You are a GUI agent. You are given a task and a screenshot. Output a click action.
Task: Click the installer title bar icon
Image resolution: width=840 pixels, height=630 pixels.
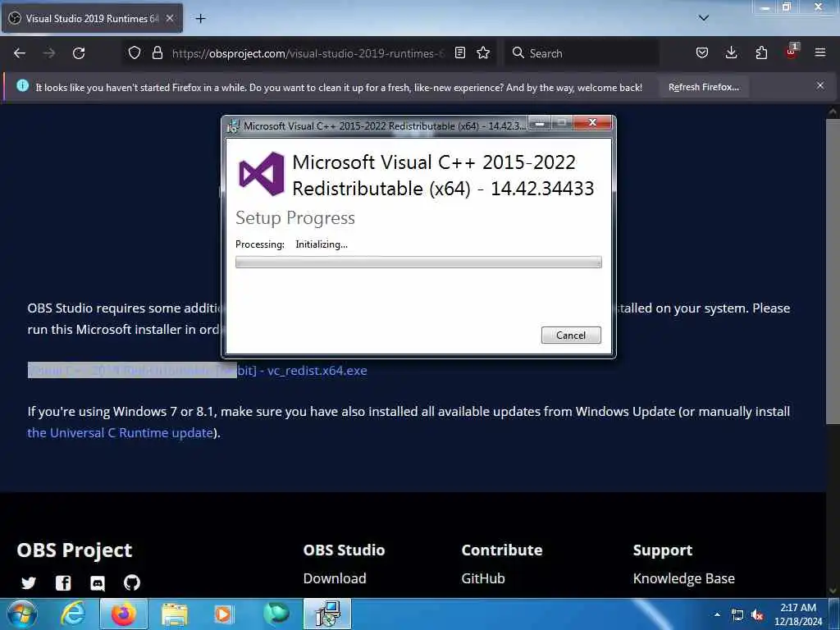coord(234,126)
